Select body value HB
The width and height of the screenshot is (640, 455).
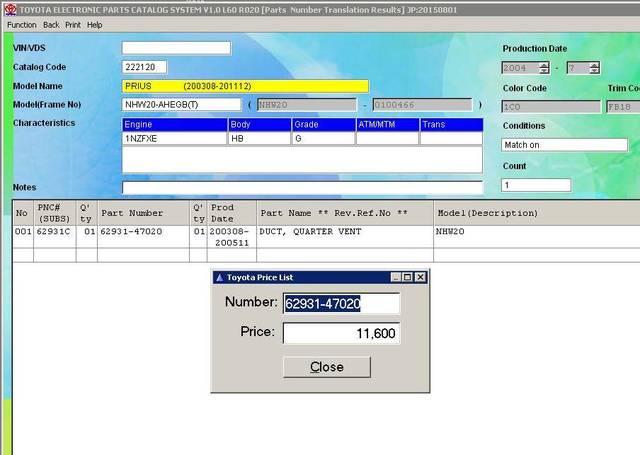tap(260, 138)
